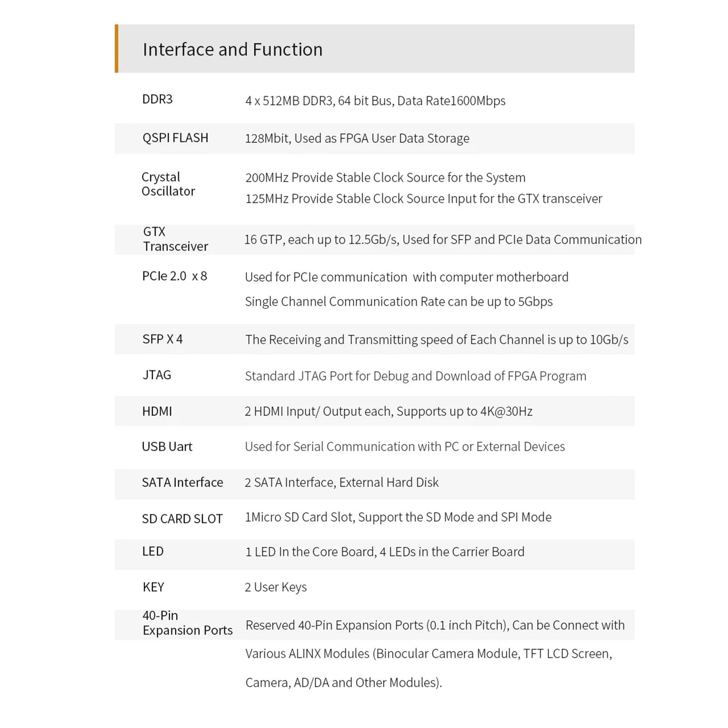Viewport: 728px width, 728px height.
Task: Click the KEY row label
Action: (x=153, y=587)
